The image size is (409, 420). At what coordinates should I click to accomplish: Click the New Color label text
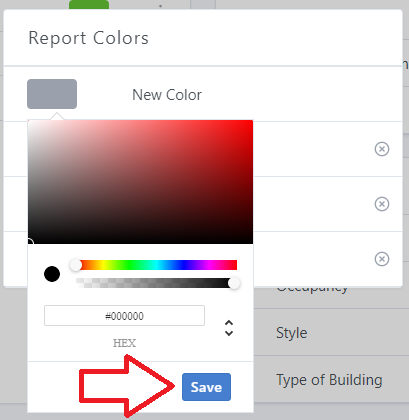[x=167, y=95]
